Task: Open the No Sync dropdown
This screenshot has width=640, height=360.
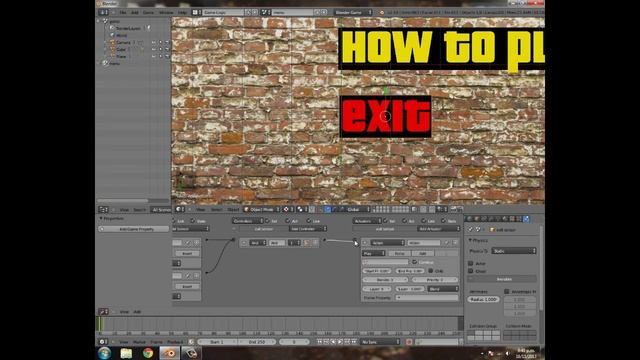Action: click(380, 342)
